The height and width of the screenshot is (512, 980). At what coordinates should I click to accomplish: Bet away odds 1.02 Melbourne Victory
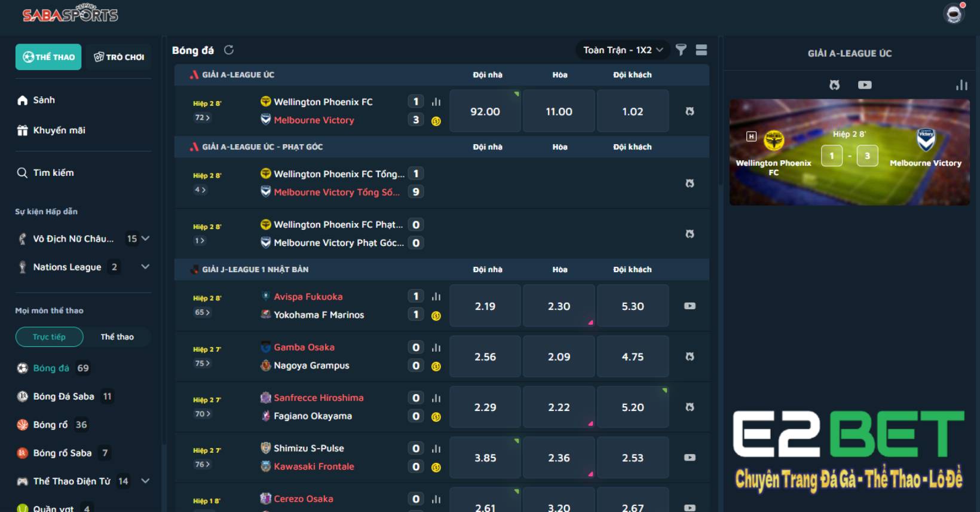tap(633, 111)
